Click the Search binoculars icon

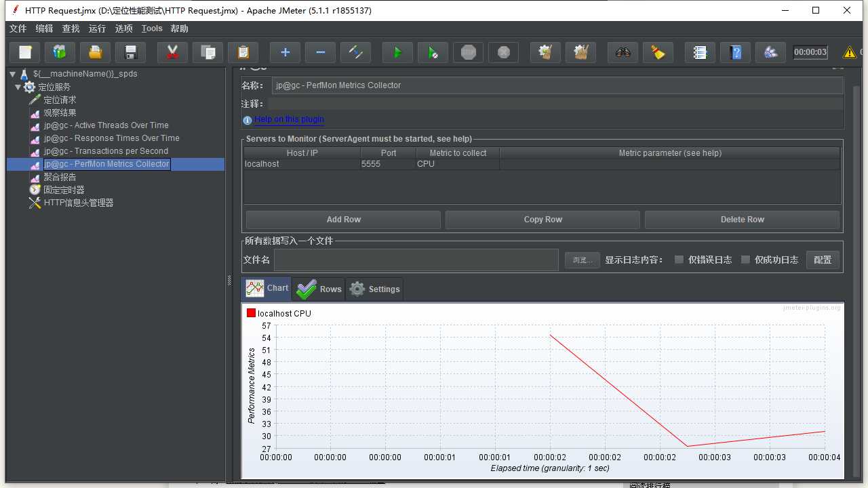pyautogui.click(x=623, y=52)
